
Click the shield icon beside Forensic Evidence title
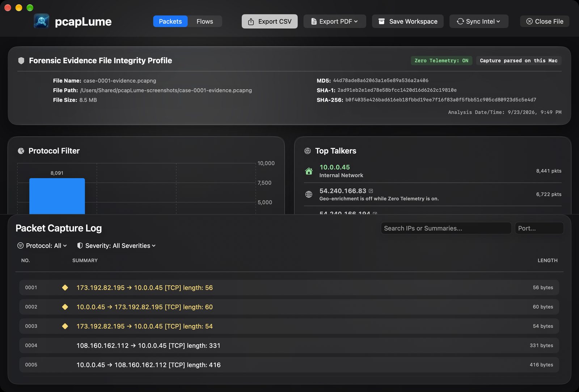tap(21, 60)
